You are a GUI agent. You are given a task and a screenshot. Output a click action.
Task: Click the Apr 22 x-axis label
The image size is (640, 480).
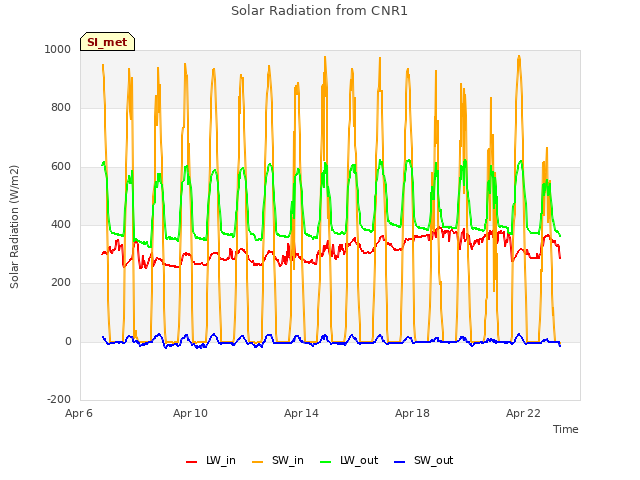point(523,413)
